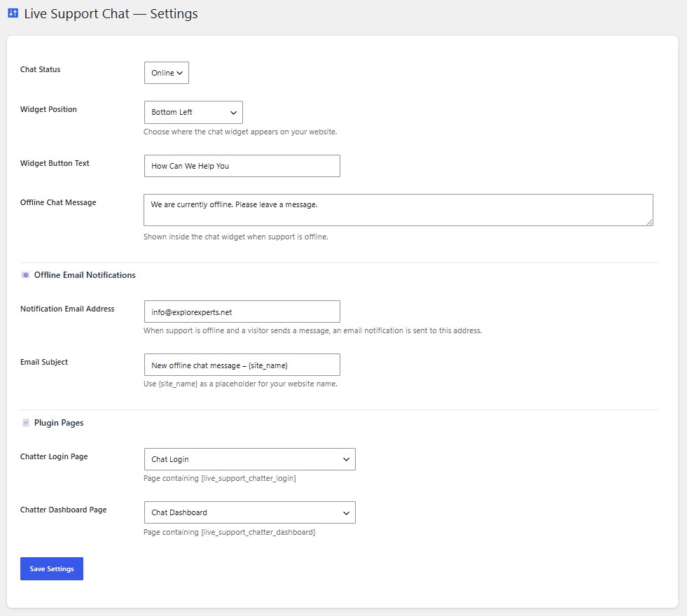Click the 'Notification Email Address' label
This screenshot has height=616, width=687.
(x=67, y=309)
